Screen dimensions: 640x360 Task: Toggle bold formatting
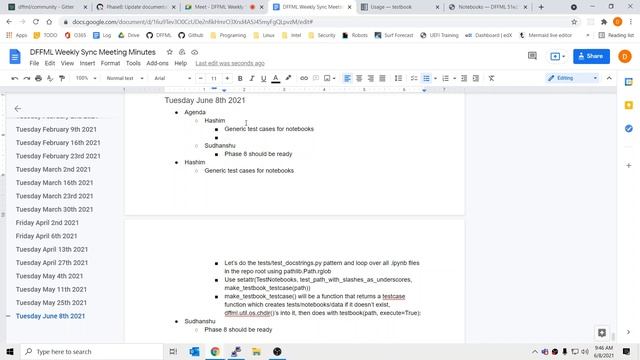(x=240, y=78)
